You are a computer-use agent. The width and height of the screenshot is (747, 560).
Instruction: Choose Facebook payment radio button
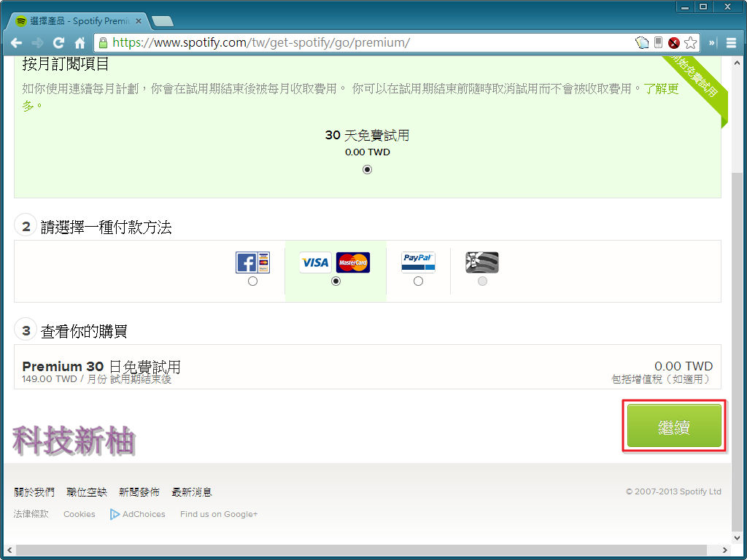(252, 281)
